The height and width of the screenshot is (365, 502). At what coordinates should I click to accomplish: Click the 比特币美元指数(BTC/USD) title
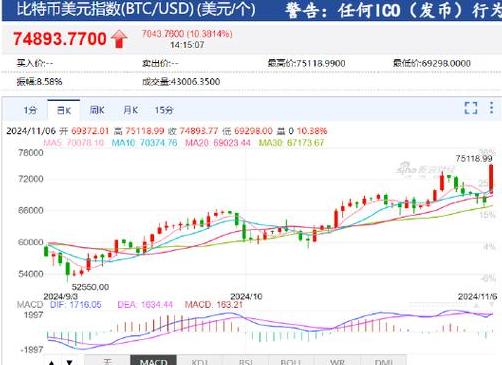[x=136, y=9]
